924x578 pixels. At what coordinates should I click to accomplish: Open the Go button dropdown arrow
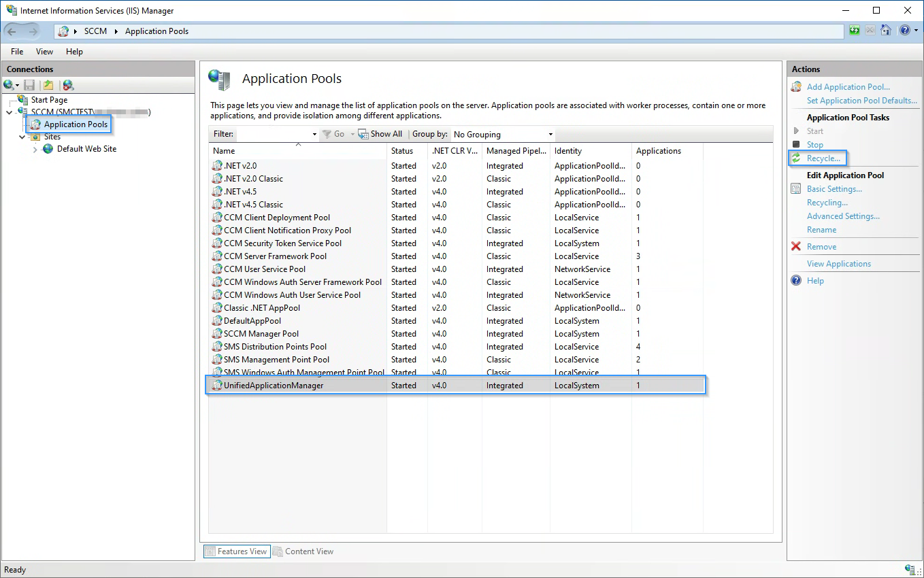pos(352,135)
